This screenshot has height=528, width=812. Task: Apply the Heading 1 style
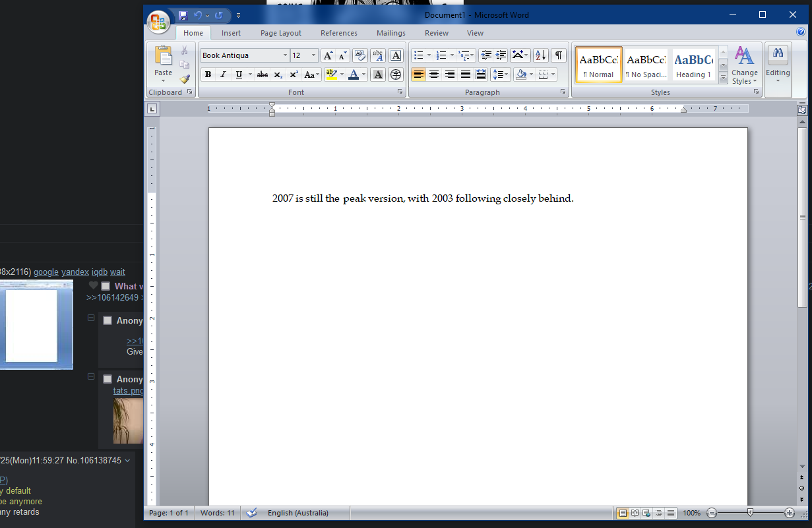(693, 65)
